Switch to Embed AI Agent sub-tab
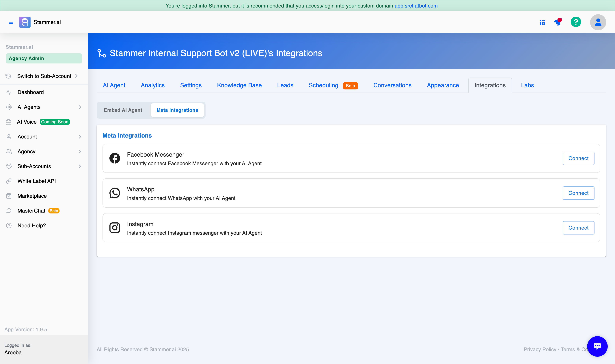Image resolution: width=615 pixels, height=364 pixels. [123, 110]
